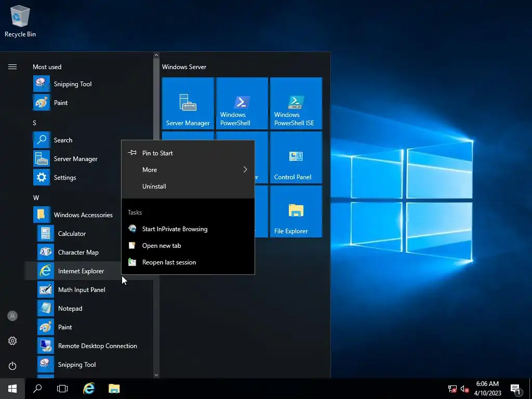The image size is (532, 399).
Task: Open Paint under Windows Accessories
Action: pyautogui.click(x=89, y=327)
